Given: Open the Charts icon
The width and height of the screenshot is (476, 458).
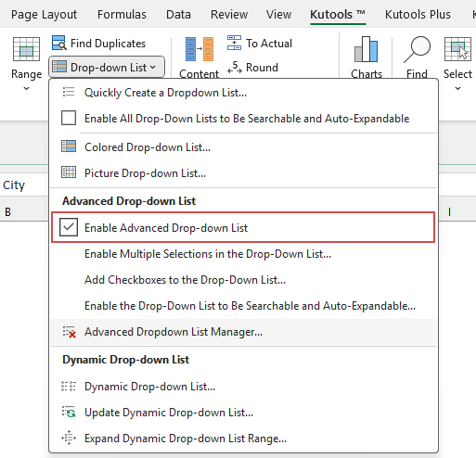Looking at the screenshot, I should pyautogui.click(x=367, y=49).
